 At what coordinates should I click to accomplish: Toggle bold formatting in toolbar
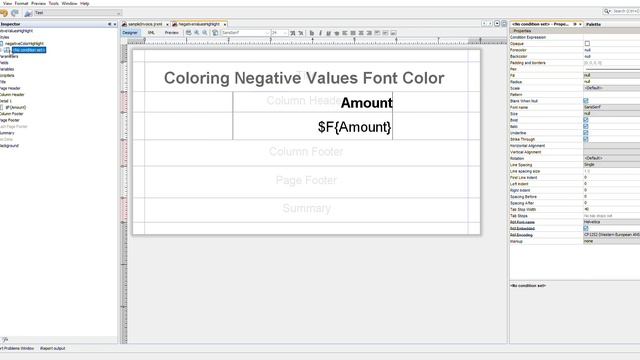click(x=312, y=33)
